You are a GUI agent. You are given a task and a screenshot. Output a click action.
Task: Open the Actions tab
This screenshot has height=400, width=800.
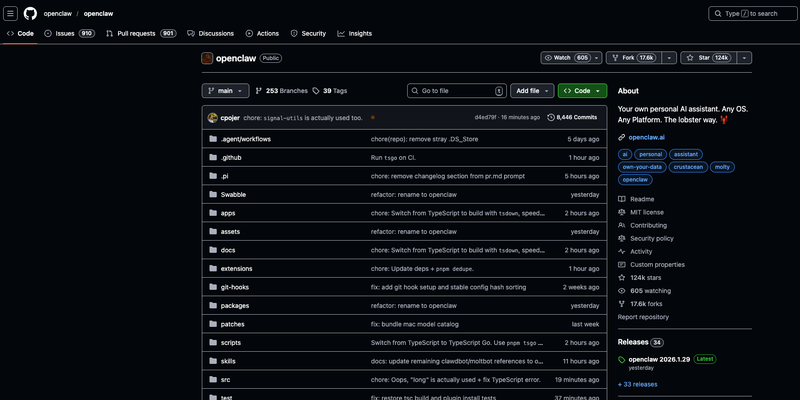(x=262, y=34)
